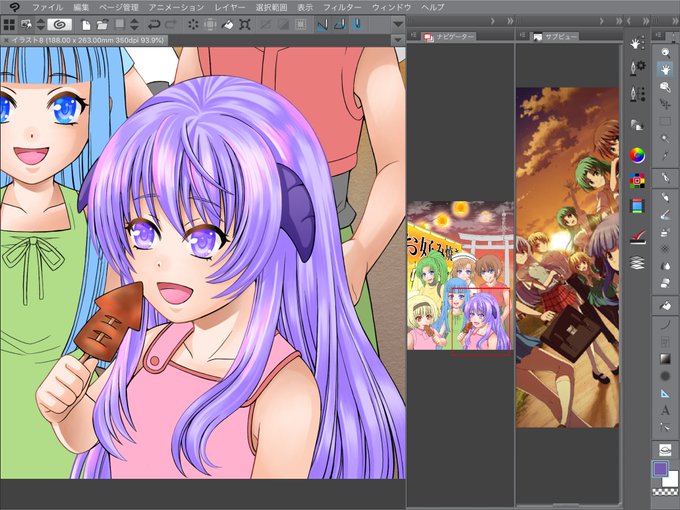Image resolution: width=680 pixels, height=510 pixels.
Task: Click the save options stepper arrows
Action: click(134, 25)
